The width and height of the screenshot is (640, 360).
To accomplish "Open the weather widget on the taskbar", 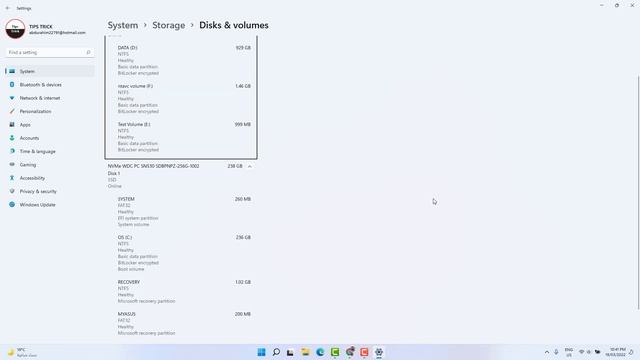I will click(22, 352).
